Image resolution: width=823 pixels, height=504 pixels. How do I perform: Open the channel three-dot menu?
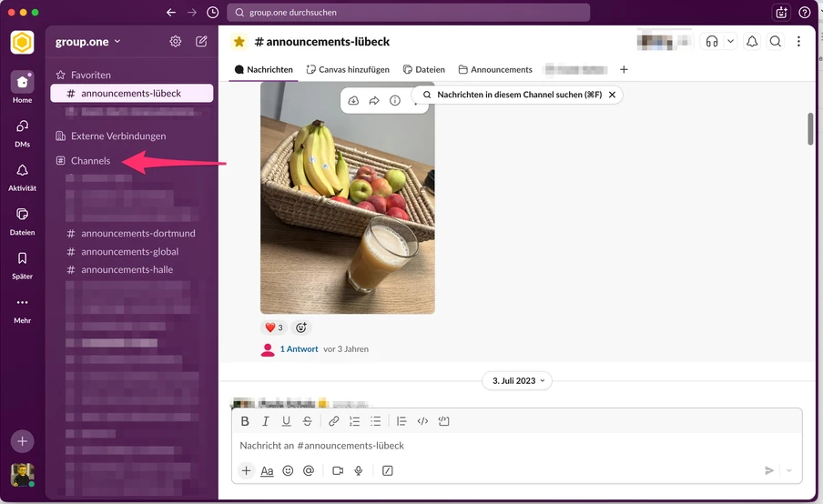tap(798, 42)
